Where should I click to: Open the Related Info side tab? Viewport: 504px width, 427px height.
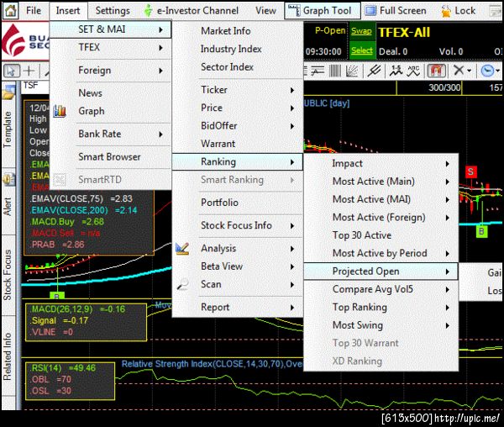tap(8, 356)
